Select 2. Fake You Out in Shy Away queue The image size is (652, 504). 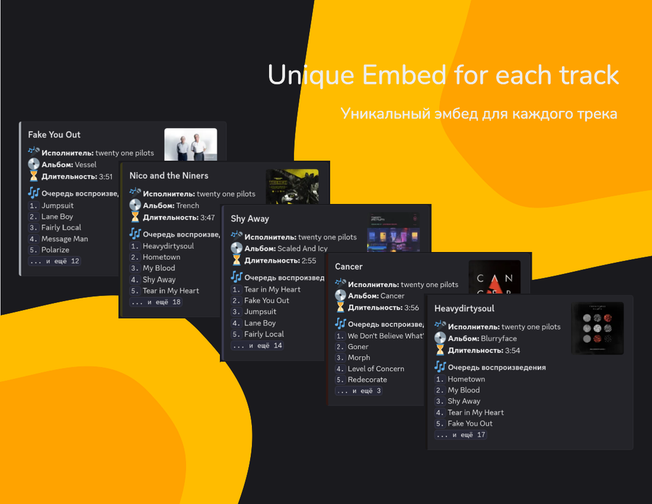pyautogui.click(x=260, y=300)
